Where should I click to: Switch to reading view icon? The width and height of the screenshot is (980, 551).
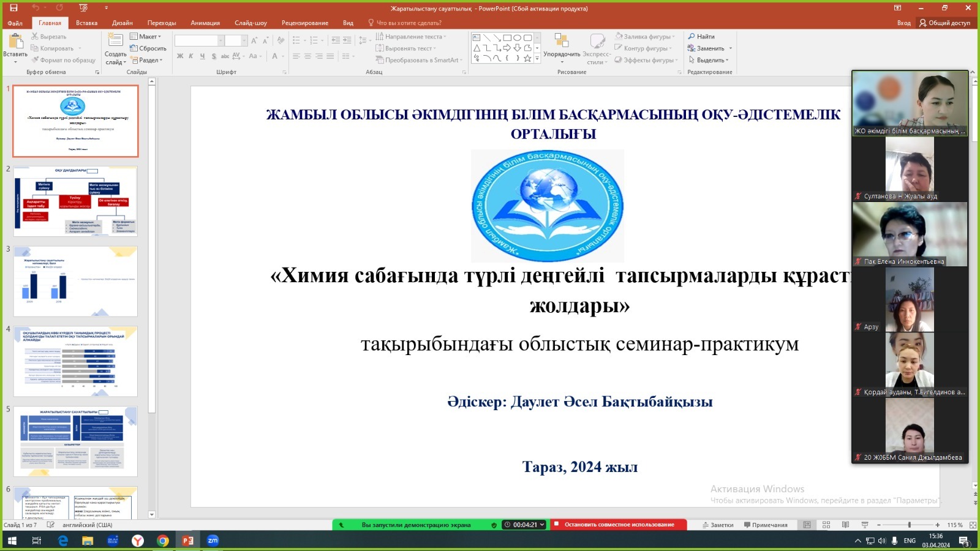point(845,525)
